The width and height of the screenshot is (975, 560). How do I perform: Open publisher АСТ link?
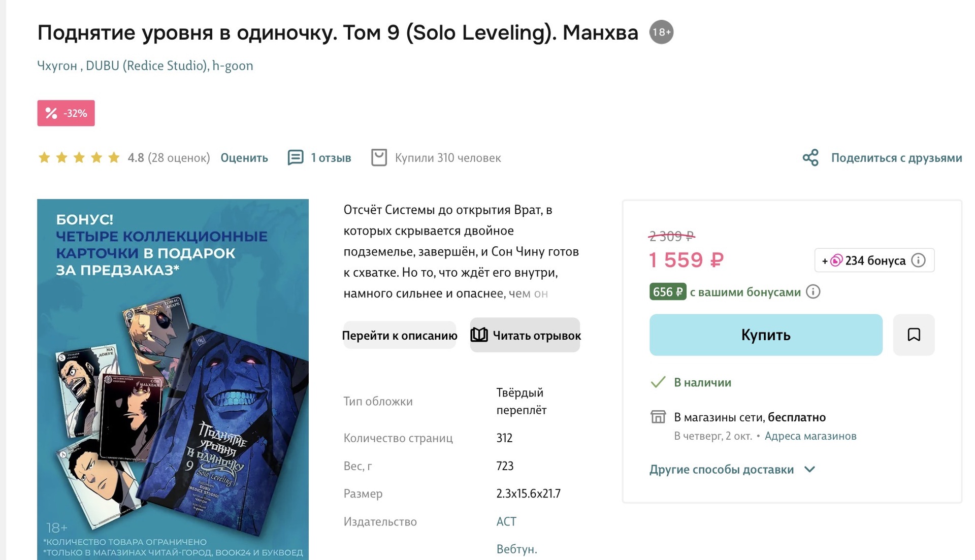pyautogui.click(x=506, y=521)
